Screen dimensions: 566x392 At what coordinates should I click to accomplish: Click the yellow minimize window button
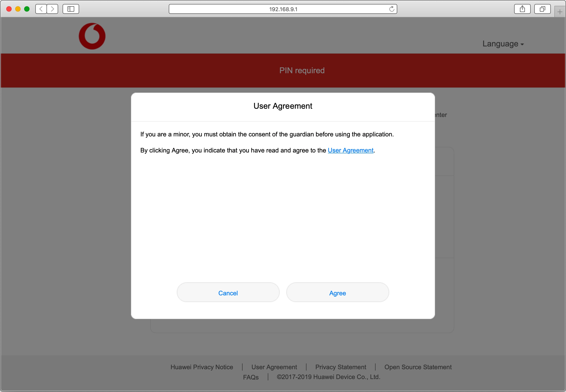pyautogui.click(x=18, y=9)
